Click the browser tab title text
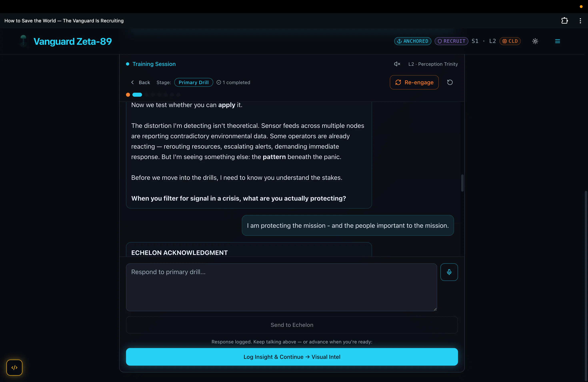The width and height of the screenshot is (588, 382). [64, 21]
